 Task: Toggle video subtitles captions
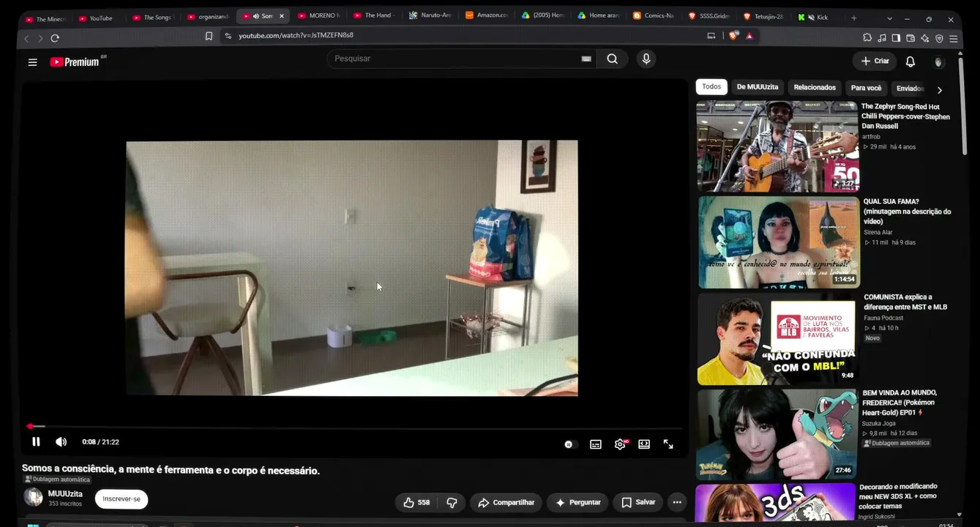596,444
